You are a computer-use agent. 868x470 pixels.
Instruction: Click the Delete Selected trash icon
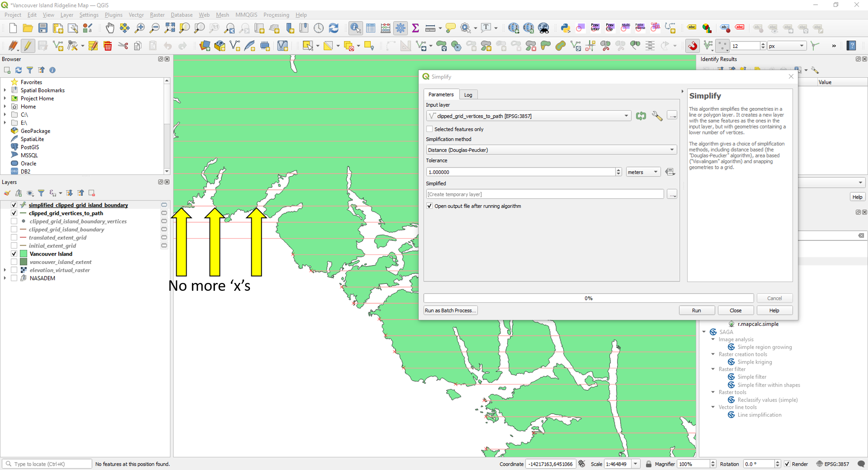[108, 46]
